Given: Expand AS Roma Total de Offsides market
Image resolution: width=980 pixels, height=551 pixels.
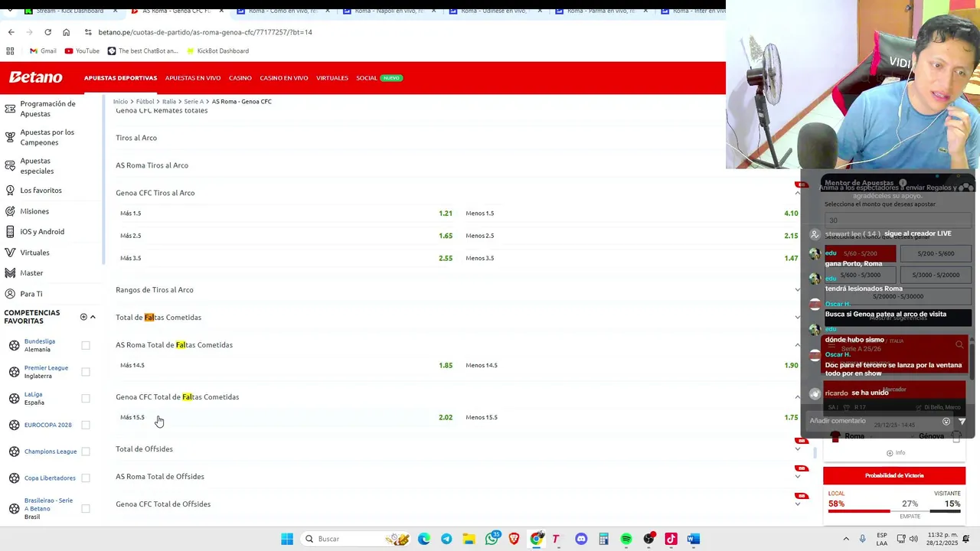Looking at the screenshot, I should [x=798, y=477].
